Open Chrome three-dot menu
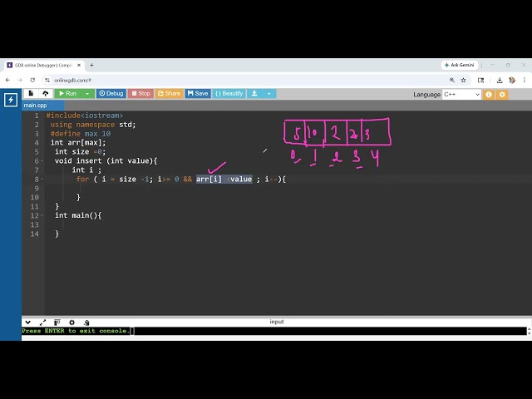This screenshot has height=399, width=532. tap(525, 81)
